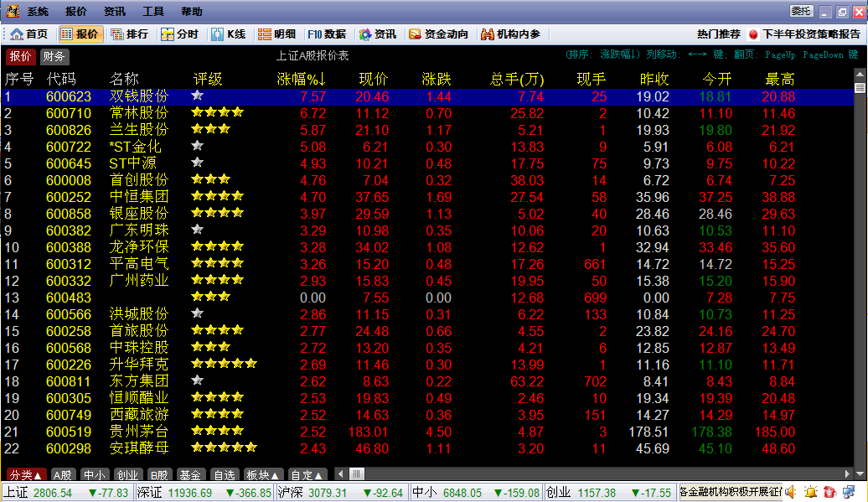Screen dimensions: 868x502
Task: Select the 自选 watchlist tab
Action: click(x=225, y=475)
